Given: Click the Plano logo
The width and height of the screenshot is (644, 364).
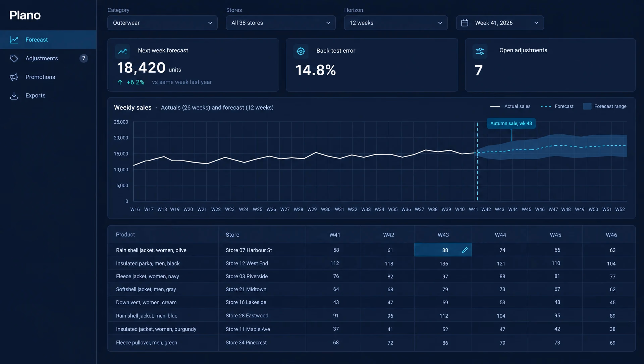Looking at the screenshot, I should click(x=25, y=15).
